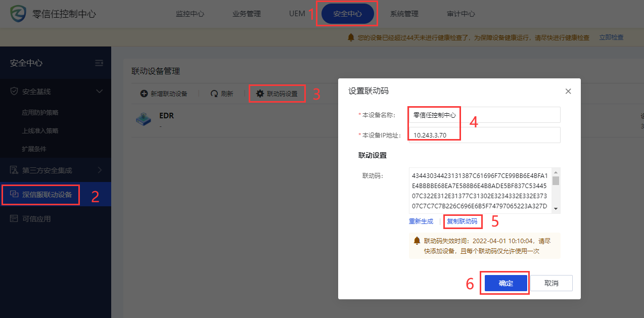This screenshot has width=644, height=318.
Task: Switch to the UEM tab
Action: click(x=297, y=14)
